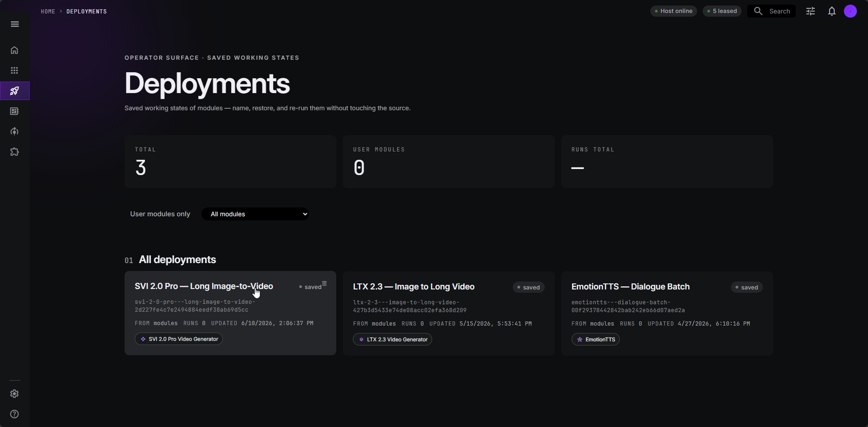Open EmotionTTS — Dialogue Batch deployment
The image size is (868, 427).
point(630,287)
